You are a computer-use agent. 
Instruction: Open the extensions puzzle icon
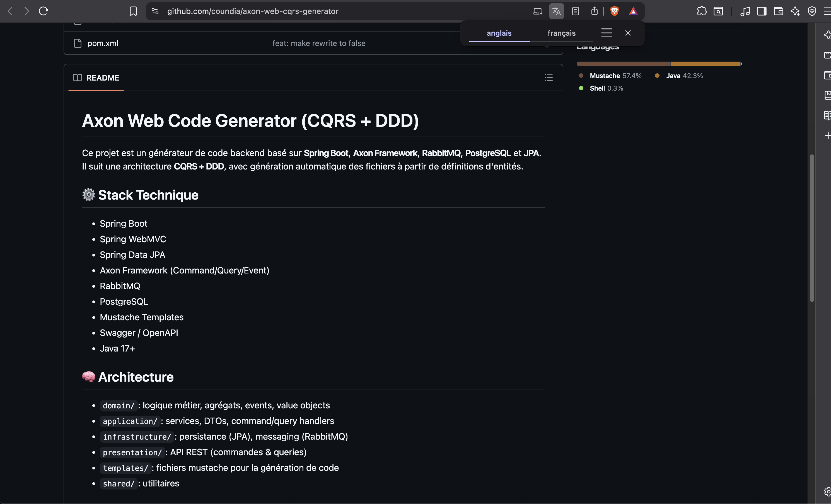[702, 11]
